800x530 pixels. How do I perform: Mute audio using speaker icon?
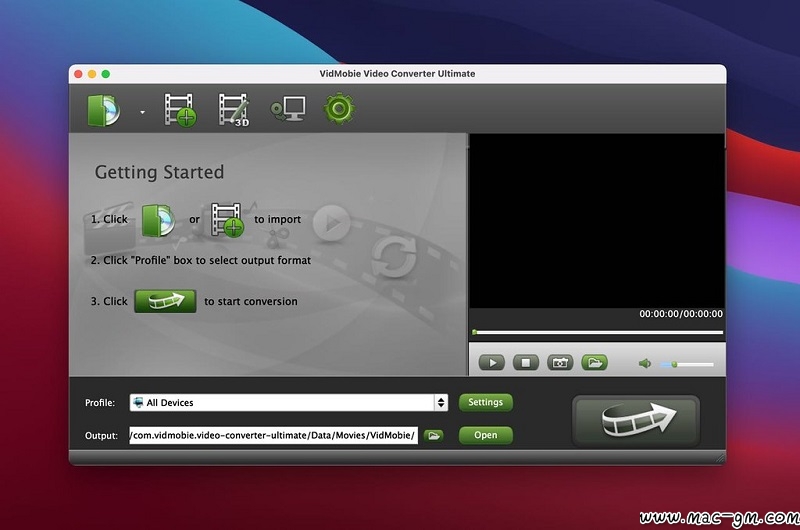(x=645, y=363)
